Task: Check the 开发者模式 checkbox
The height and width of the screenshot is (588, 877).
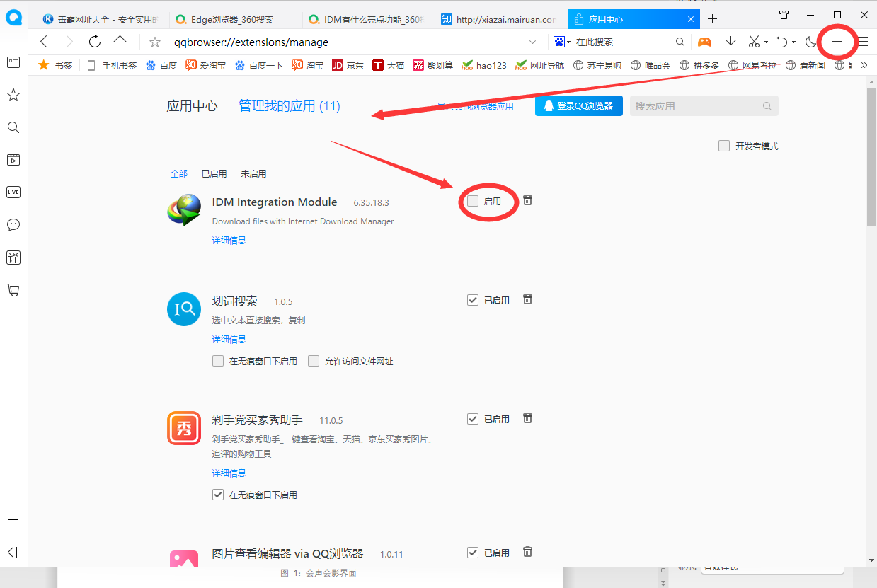Action: 723,146
